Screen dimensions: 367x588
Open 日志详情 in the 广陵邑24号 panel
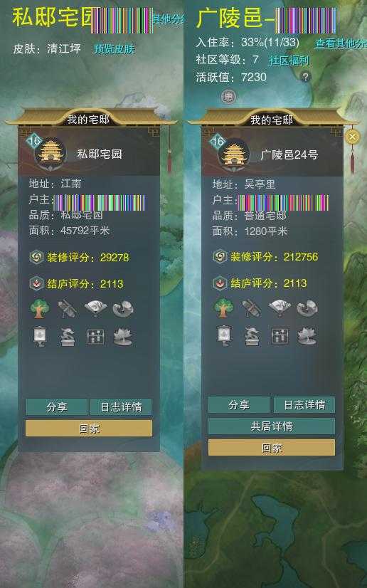tap(304, 404)
